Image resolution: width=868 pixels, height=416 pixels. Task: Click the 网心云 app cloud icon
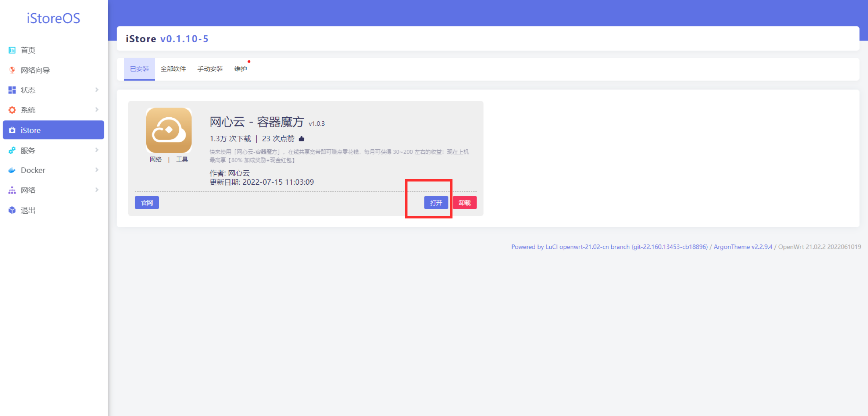[x=169, y=130]
